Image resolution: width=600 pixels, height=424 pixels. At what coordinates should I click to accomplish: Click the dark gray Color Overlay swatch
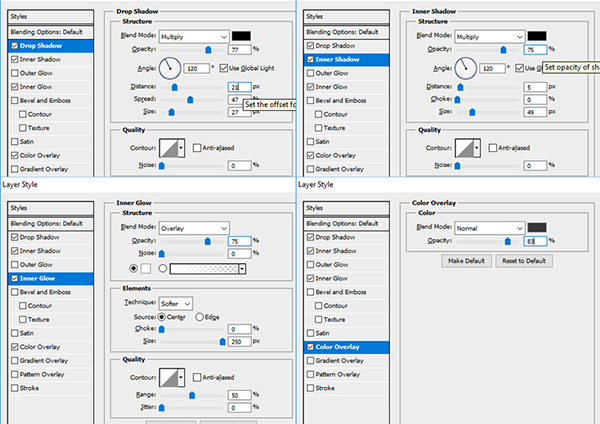[x=535, y=227]
